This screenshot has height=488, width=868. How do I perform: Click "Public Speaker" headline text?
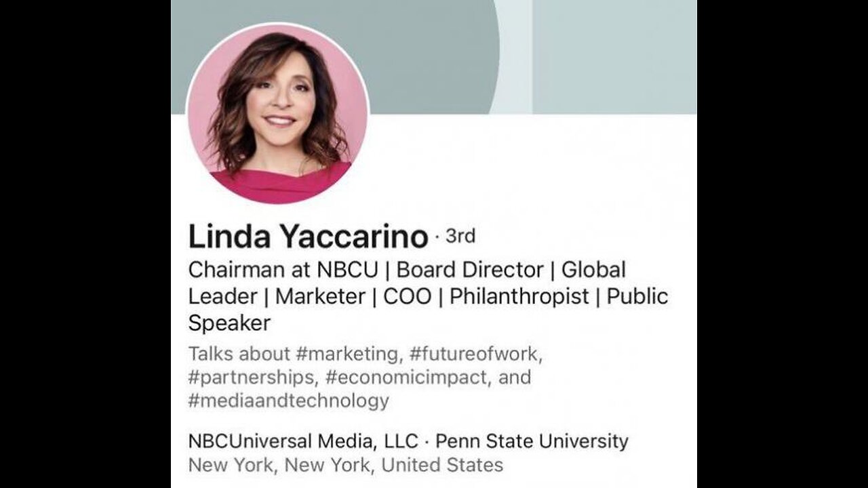(229, 323)
